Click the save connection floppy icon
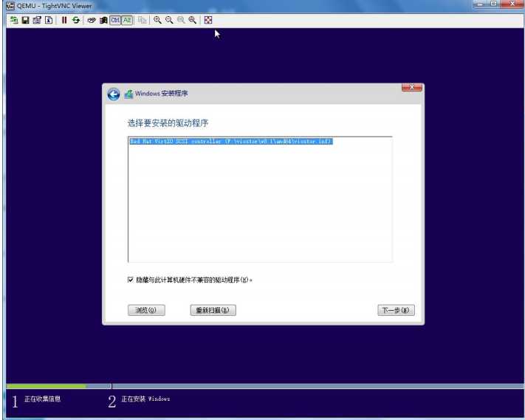This screenshot has height=420, width=525. [25, 20]
